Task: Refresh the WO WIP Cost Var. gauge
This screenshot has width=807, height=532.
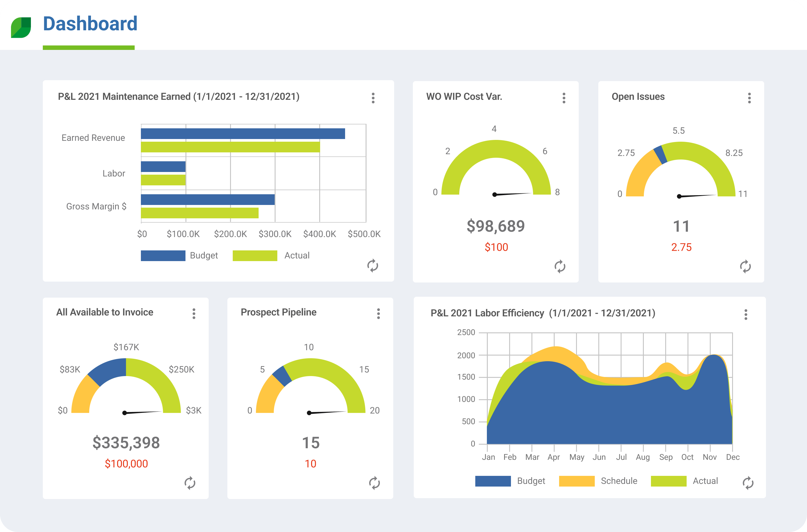Action: click(x=560, y=267)
